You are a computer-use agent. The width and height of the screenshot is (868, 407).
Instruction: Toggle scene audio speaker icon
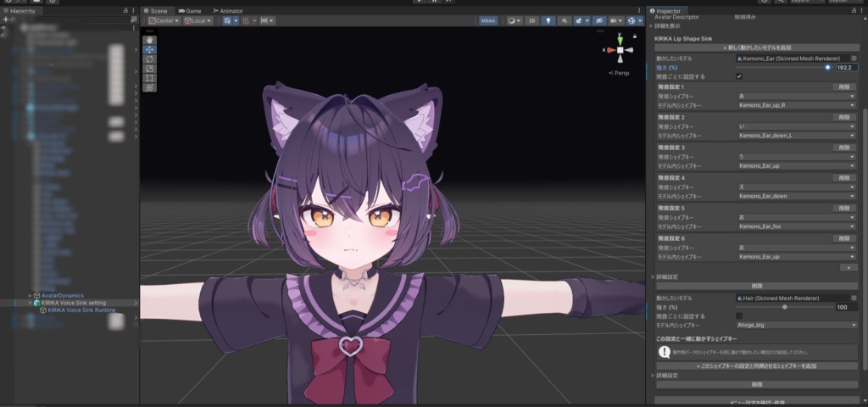point(564,20)
